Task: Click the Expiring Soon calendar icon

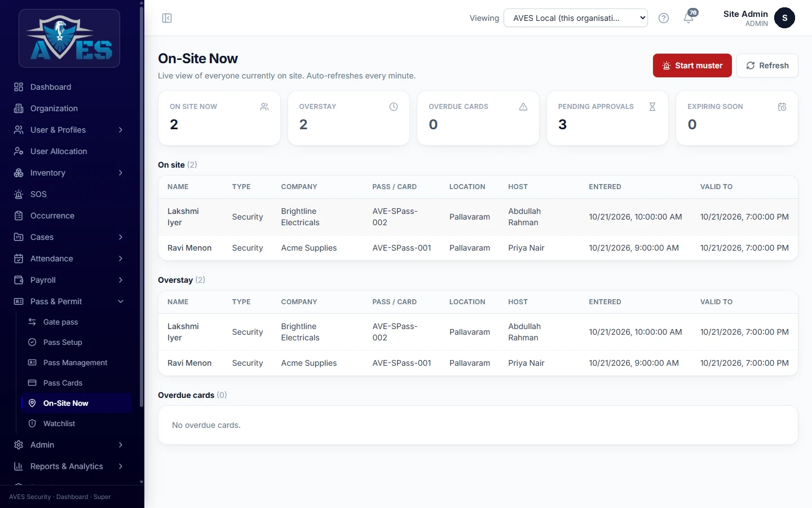Action: tap(782, 107)
